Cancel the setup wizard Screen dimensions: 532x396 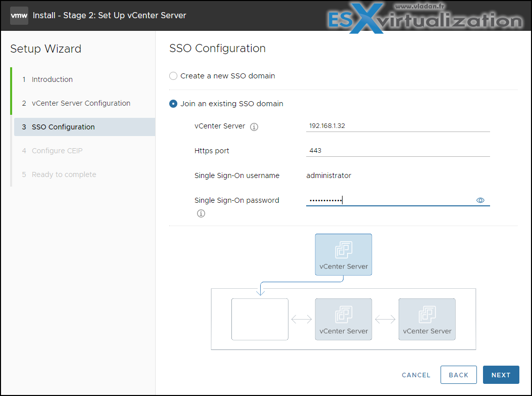click(416, 375)
